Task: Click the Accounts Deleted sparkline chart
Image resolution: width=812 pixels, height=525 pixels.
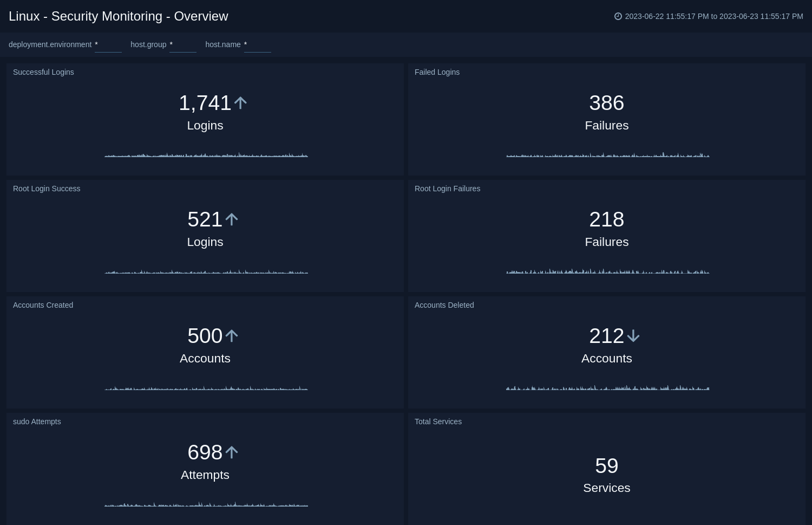Action: click(608, 387)
